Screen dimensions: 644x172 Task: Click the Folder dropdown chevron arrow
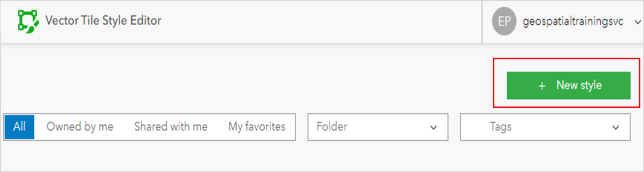point(434,127)
